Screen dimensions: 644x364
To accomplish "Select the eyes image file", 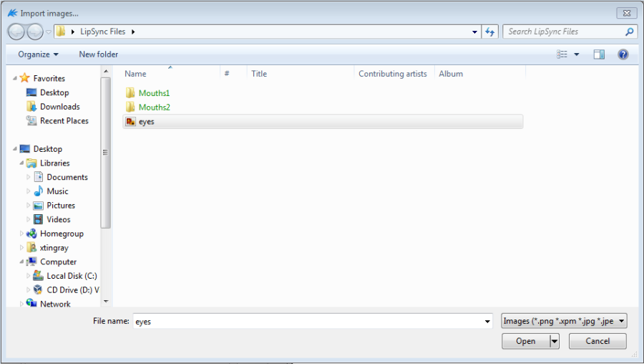I will pyautogui.click(x=146, y=122).
